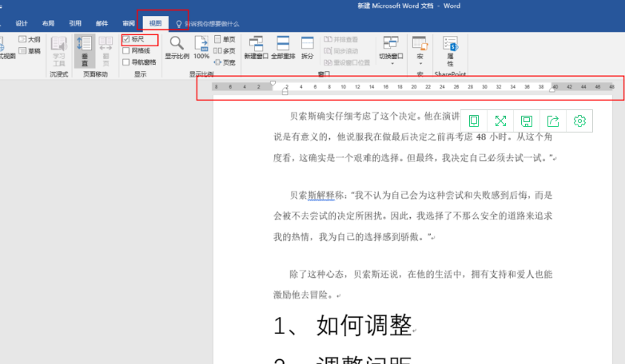Click 同步滚动 synchronous scrolling
Viewport: 625px width, 364px height.
click(340, 50)
